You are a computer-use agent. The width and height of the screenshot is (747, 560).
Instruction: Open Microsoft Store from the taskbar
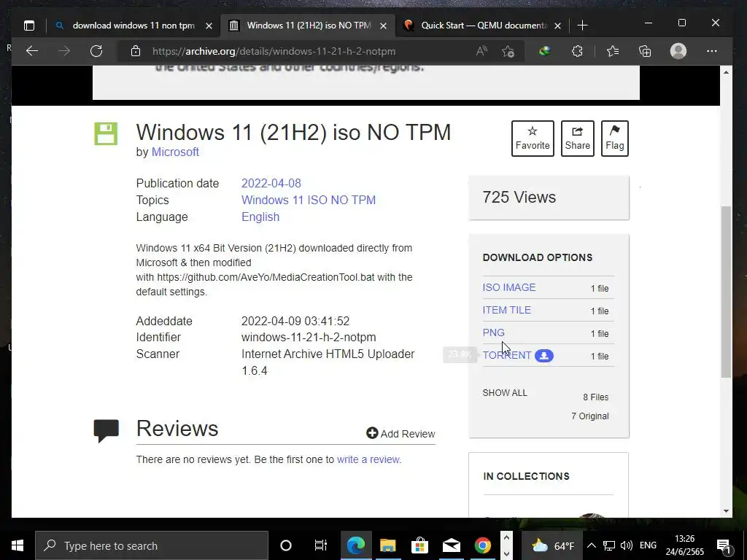coord(419,545)
